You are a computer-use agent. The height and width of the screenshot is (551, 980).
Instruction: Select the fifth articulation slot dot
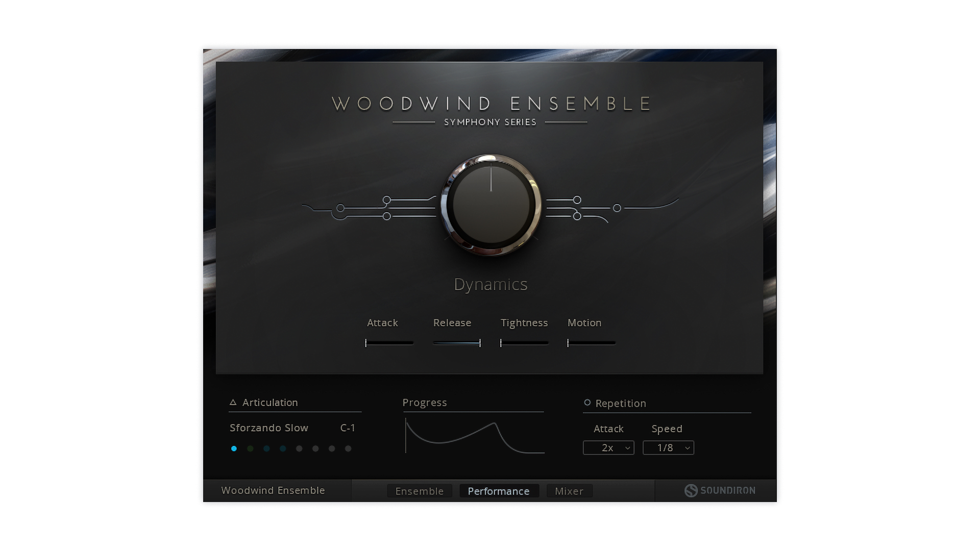(299, 449)
